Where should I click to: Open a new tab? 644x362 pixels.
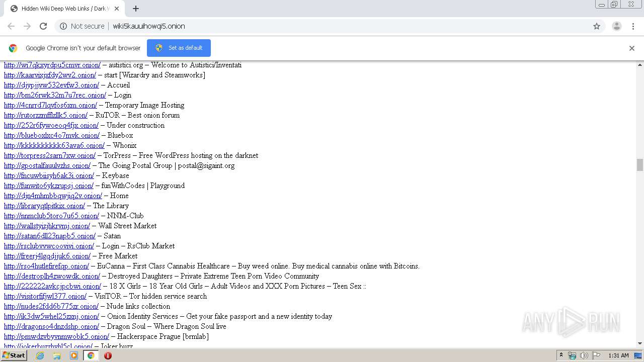point(135,9)
